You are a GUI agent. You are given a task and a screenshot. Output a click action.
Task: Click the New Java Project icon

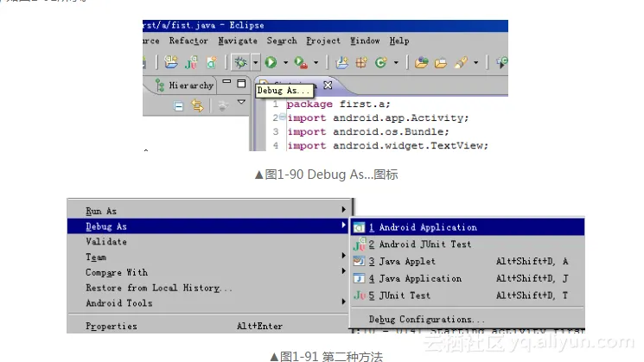coord(341,62)
